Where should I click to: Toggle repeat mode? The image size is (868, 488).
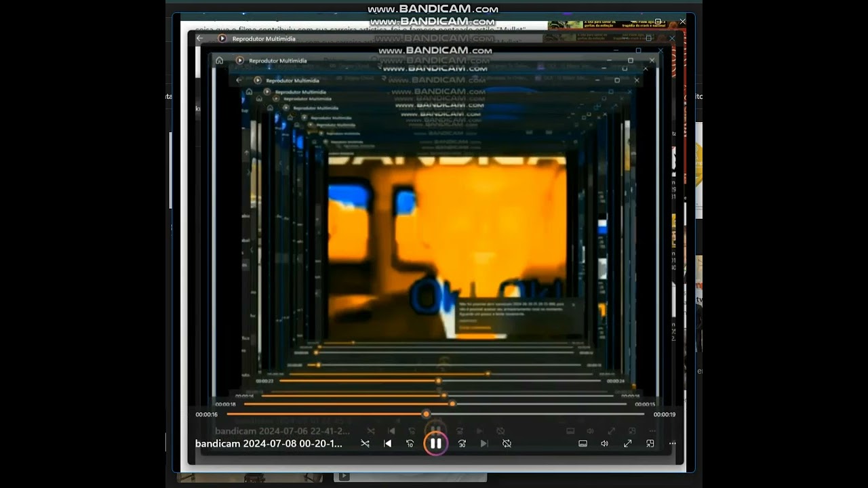click(507, 443)
